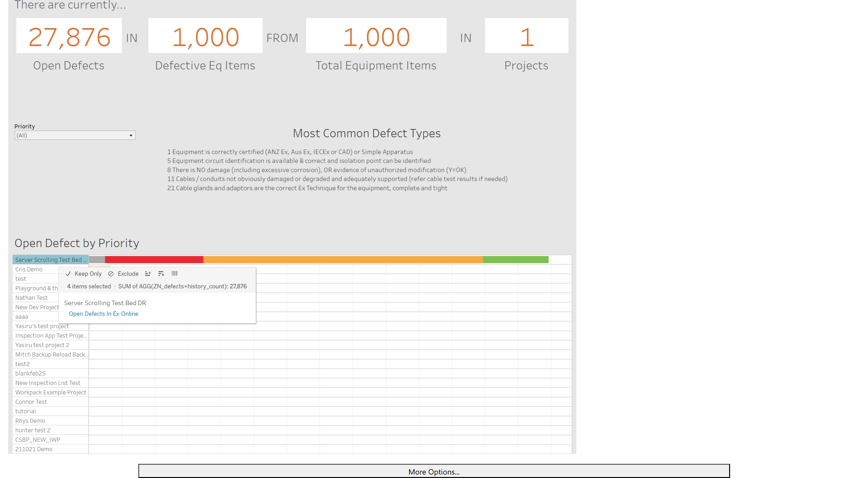
Task: Select the Server Scrolling Test Bed row label
Action: tap(51, 260)
